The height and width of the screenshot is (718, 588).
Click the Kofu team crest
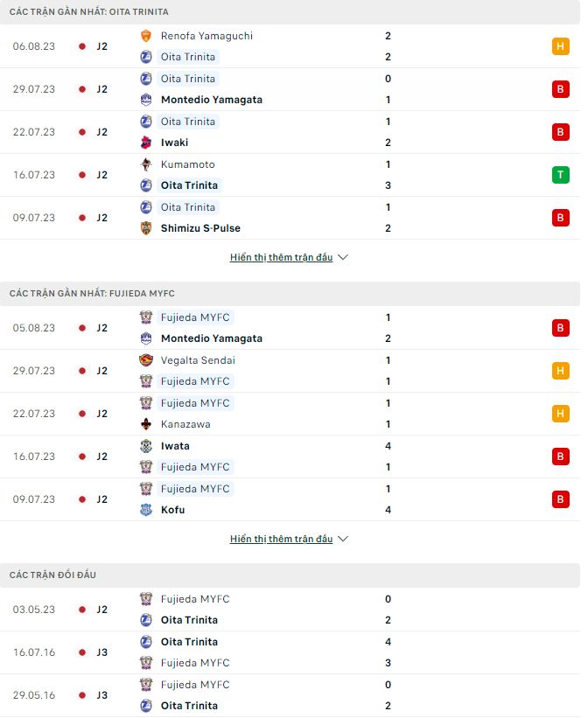coord(146,510)
